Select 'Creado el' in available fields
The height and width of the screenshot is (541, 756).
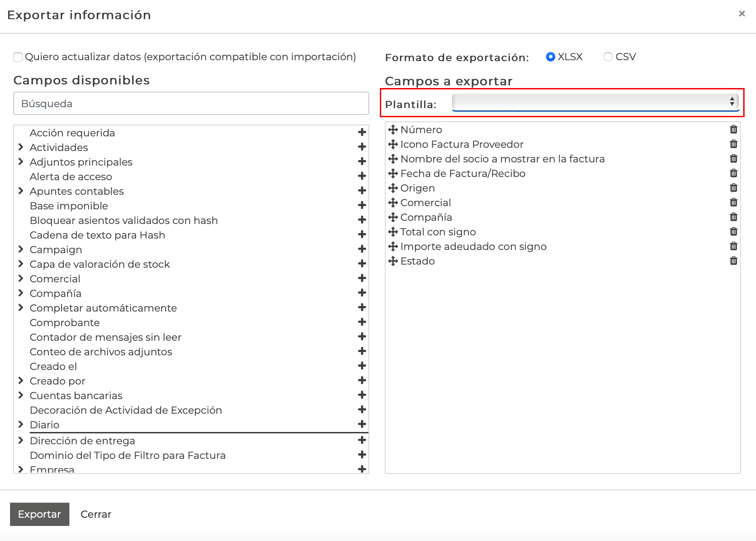53,366
